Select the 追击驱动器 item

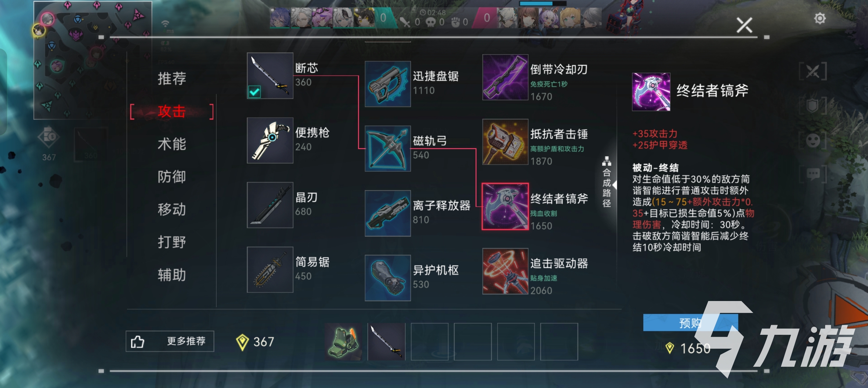[x=505, y=272]
